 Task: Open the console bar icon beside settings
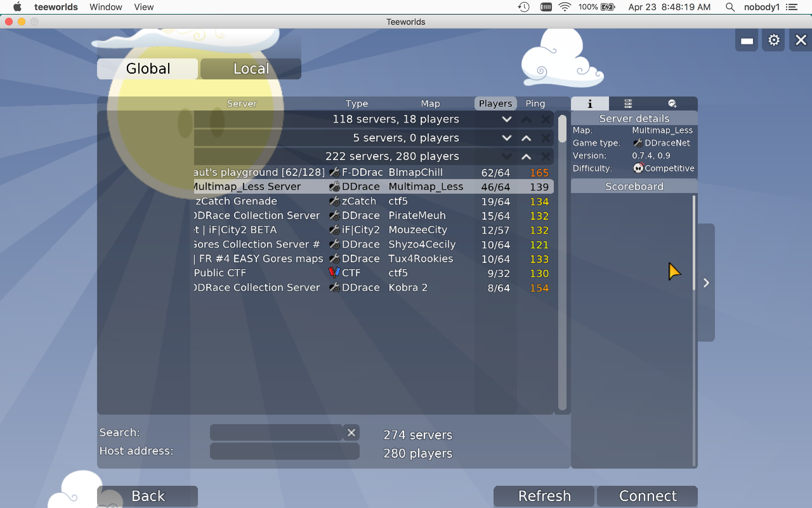tap(747, 40)
